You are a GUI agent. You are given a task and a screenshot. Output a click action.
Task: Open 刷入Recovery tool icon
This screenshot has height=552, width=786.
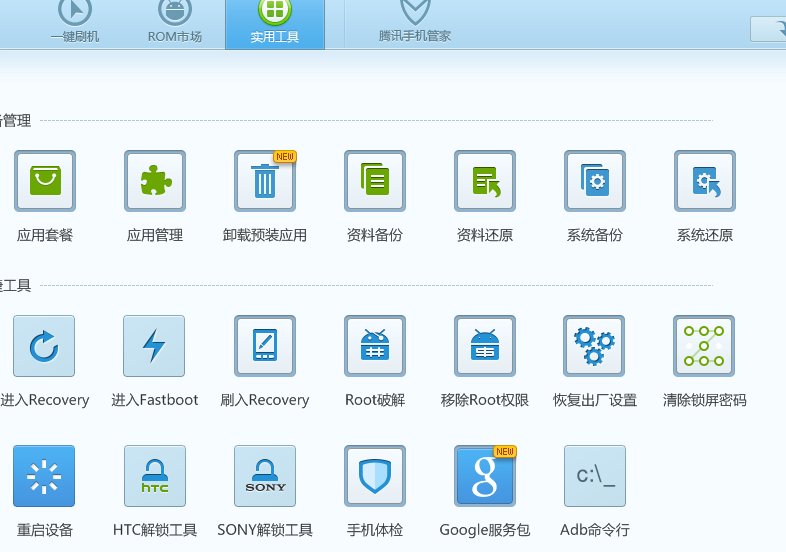pyautogui.click(x=265, y=347)
